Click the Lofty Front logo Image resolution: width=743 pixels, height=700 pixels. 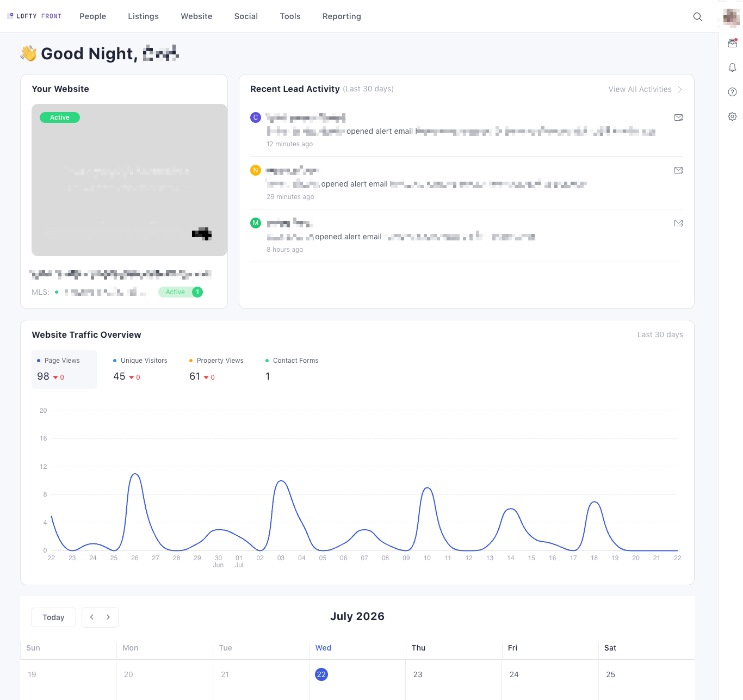[x=34, y=16]
